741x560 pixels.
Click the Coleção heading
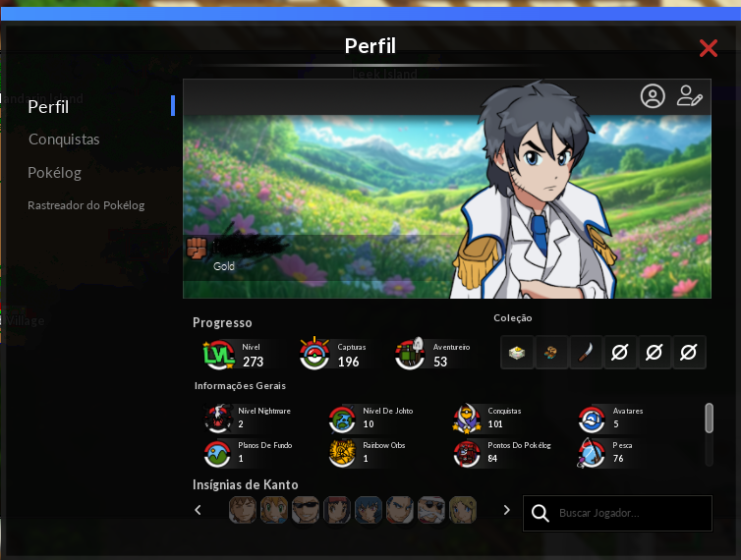point(513,318)
